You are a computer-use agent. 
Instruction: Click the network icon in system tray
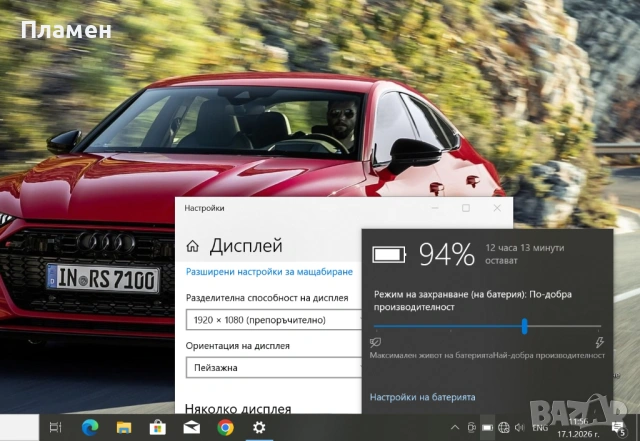point(504,428)
